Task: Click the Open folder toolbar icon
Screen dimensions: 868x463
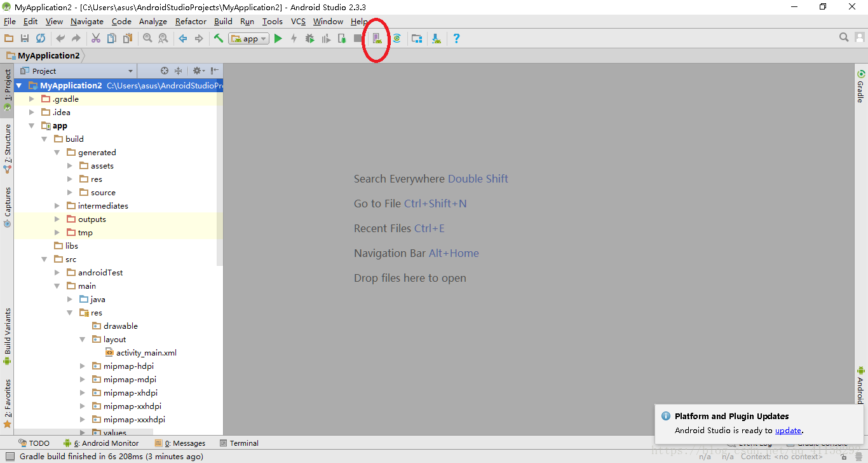Action: click(x=9, y=38)
